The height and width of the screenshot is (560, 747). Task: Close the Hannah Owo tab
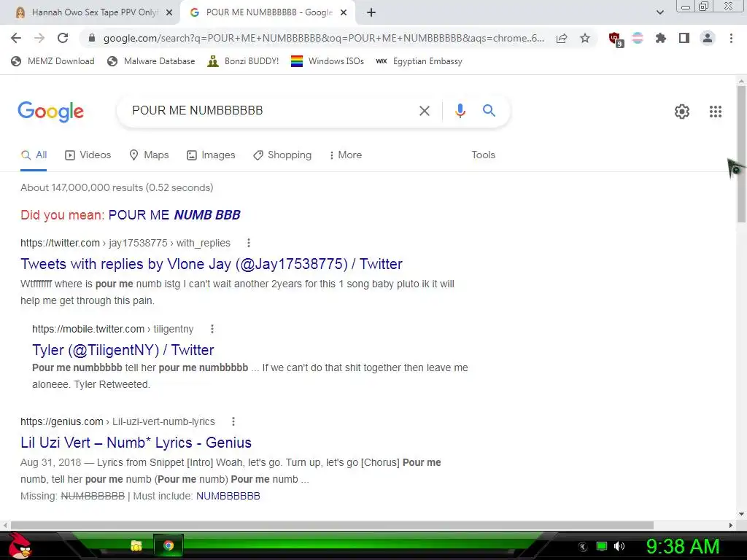click(169, 13)
